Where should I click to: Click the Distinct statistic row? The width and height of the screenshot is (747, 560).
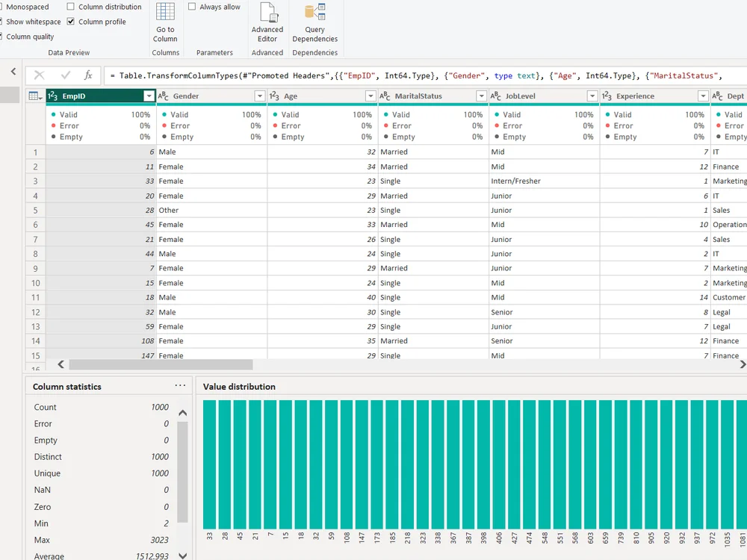[101, 457]
